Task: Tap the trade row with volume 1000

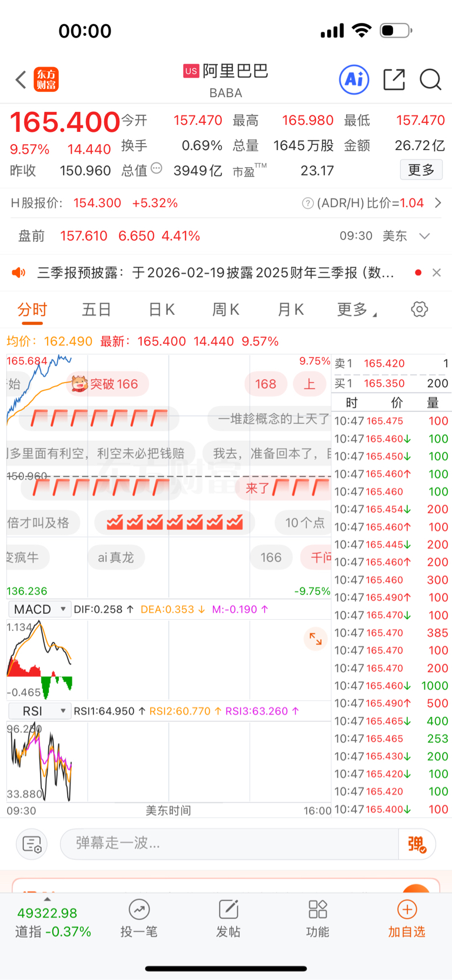Action: [x=391, y=686]
